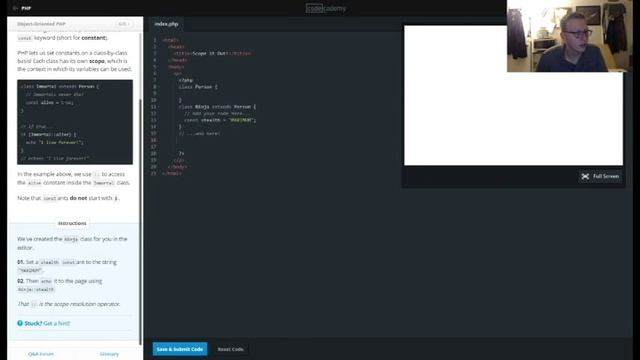Viewport: 640px width, 360px height.
Task: Click Save & Submit Code button
Action: point(180,349)
